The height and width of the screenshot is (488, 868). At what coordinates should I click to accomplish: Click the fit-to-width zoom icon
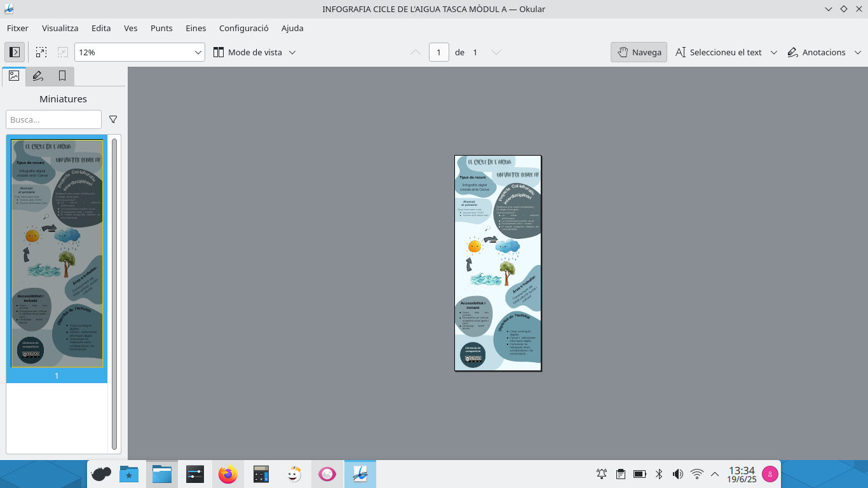click(x=41, y=52)
